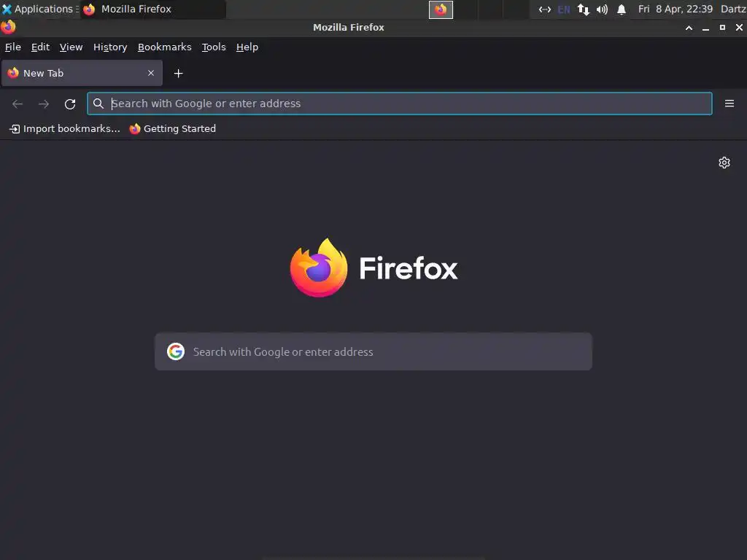Click Import bookmarks in bookmarks toolbar
The height and width of the screenshot is (560, 747).
point(65,128)
